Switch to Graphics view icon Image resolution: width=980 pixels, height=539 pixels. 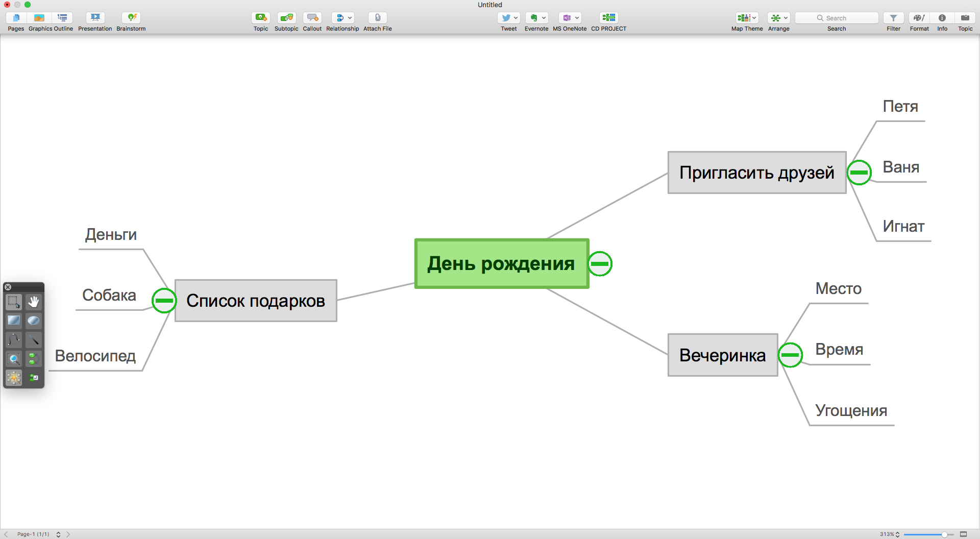pos(39,18)
